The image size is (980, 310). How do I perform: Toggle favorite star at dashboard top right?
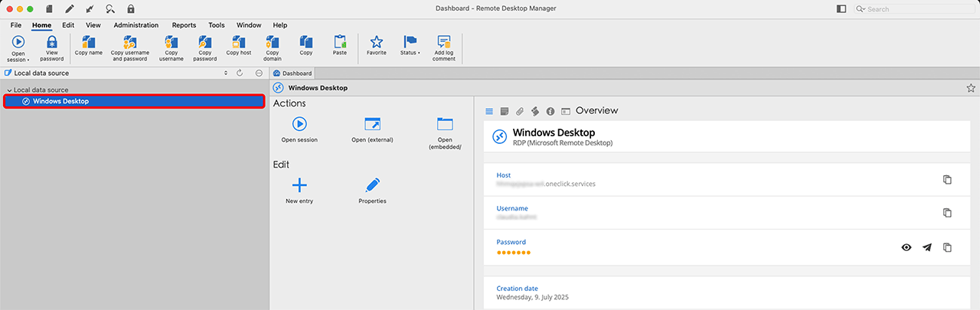tap(971, 88)
